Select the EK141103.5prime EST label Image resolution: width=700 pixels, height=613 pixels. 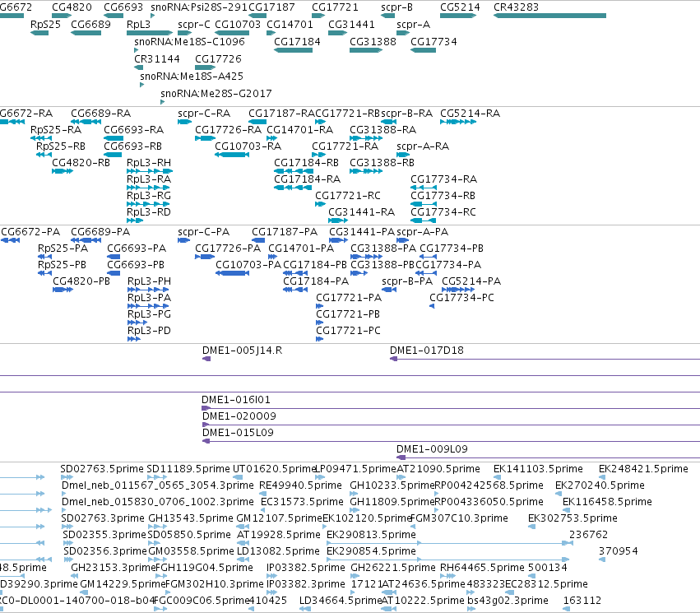(x=538, y=469)
